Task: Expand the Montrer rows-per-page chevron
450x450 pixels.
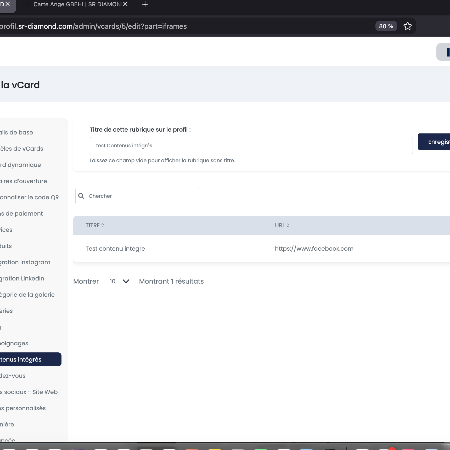Action: [x=126, y=281]
